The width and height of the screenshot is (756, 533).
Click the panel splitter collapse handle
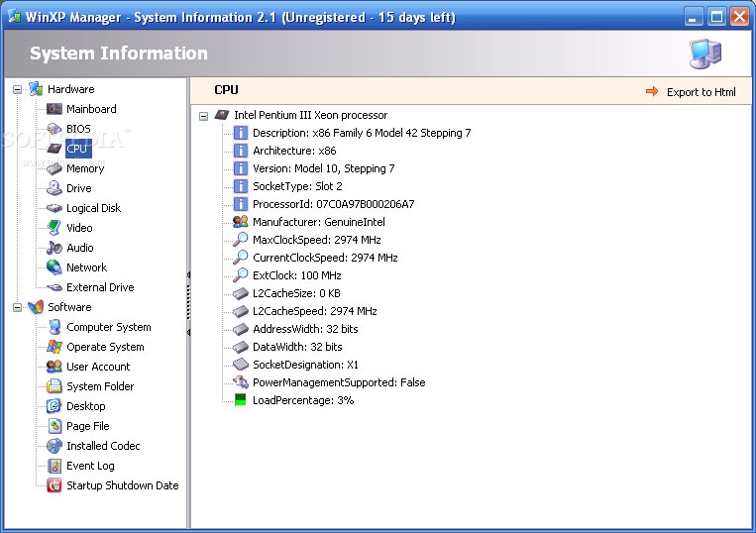coord(188,303)
